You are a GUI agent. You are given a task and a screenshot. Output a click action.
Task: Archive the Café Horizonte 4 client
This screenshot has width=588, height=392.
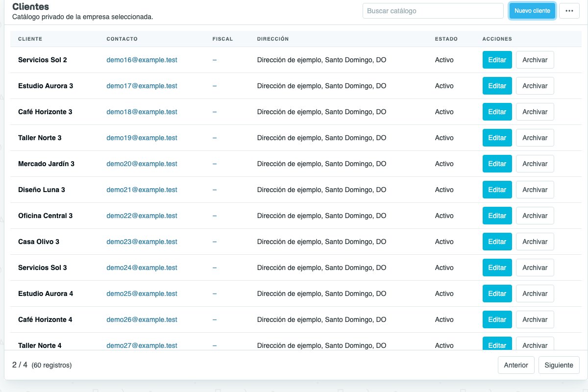(535, 319)
